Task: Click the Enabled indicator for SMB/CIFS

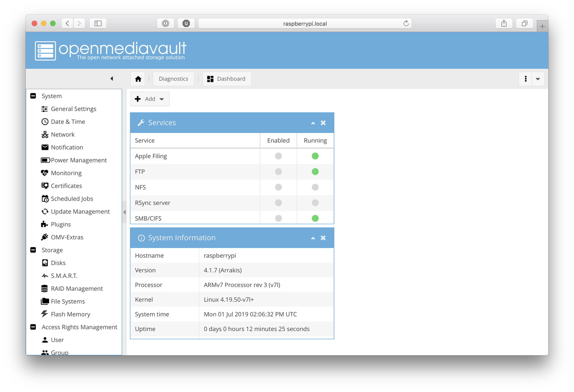Action: click(278, 218)
